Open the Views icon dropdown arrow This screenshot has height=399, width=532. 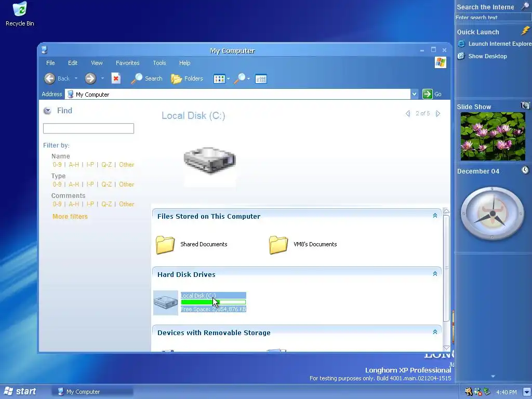tap(228, 79)
